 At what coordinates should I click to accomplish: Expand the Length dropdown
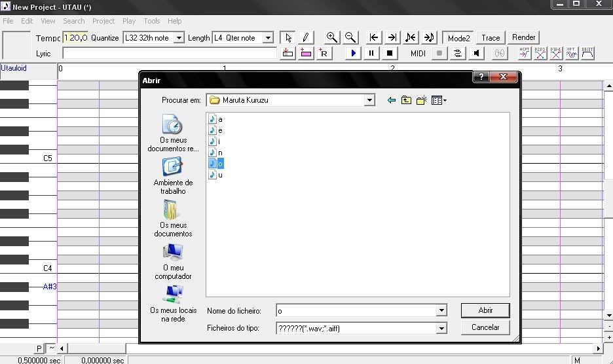coord(268,38)
